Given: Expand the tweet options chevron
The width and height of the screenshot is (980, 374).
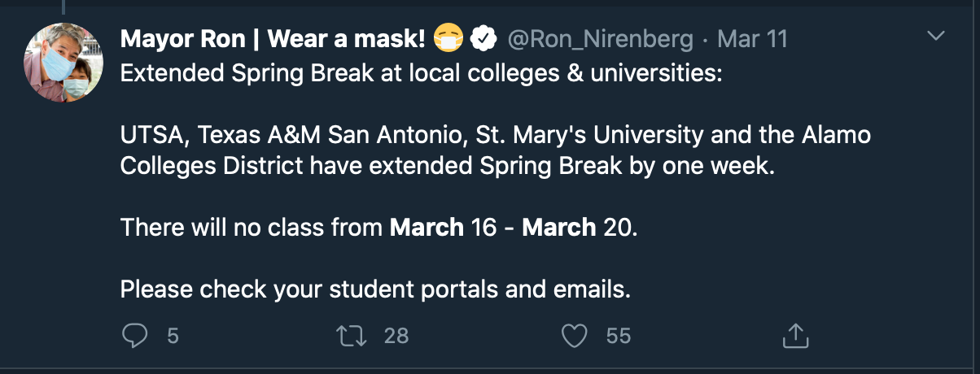Looking at the screenshot, I should point(937,37).
